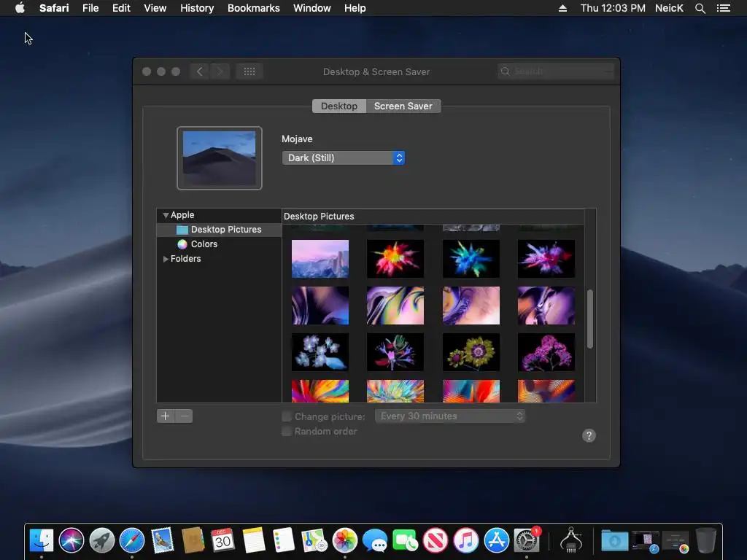Go forward with the right chevron button
This screenshot has width=747, height=560.
click(220, 71)
